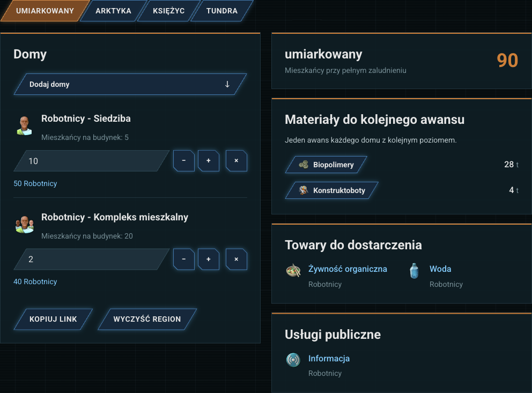Open the Woda link
Viewport: 532px width, 393px height.
[440, 269]
